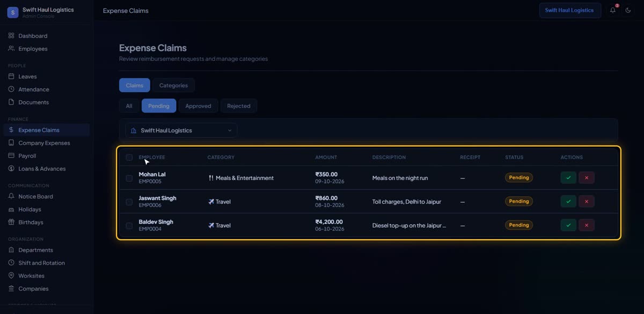Open the notifications bell icon
The image size is (644, 314).
pyautogui.click(x=613, y=10)
